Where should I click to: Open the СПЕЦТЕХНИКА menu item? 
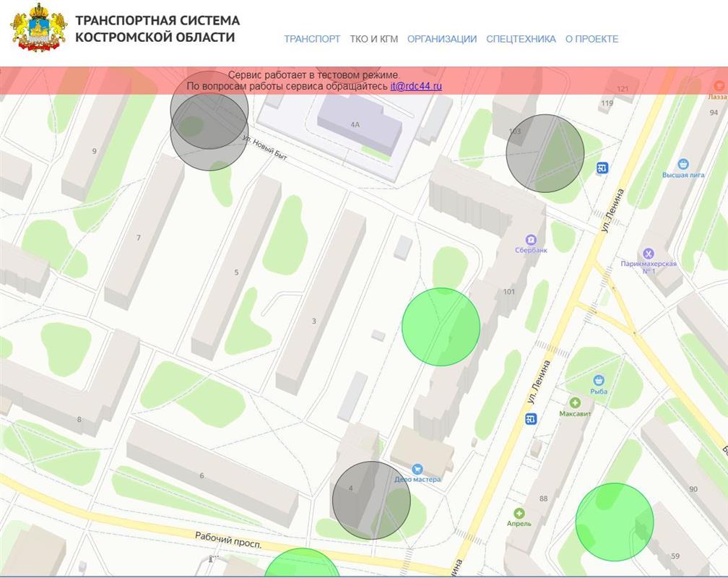tap(521, 39)
